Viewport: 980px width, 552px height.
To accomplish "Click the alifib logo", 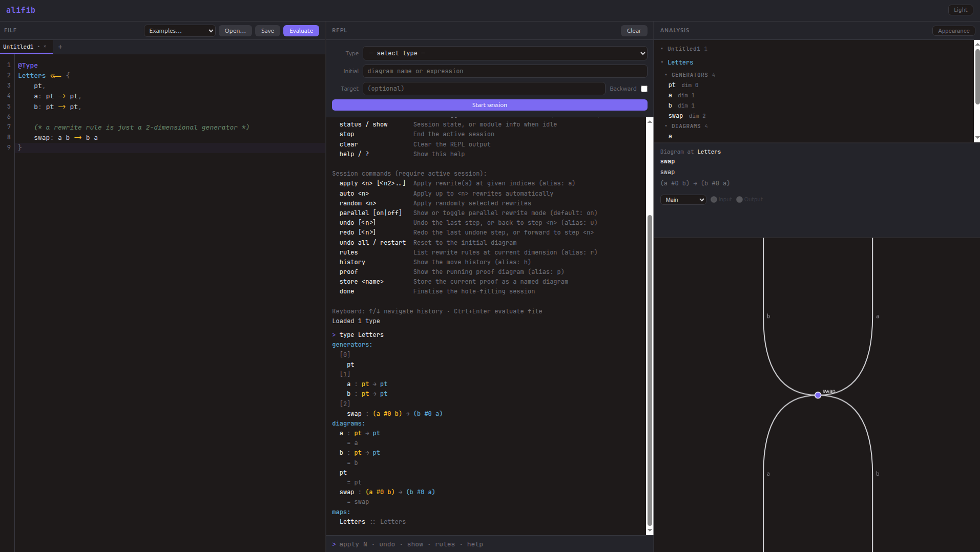I will point(20,10).
